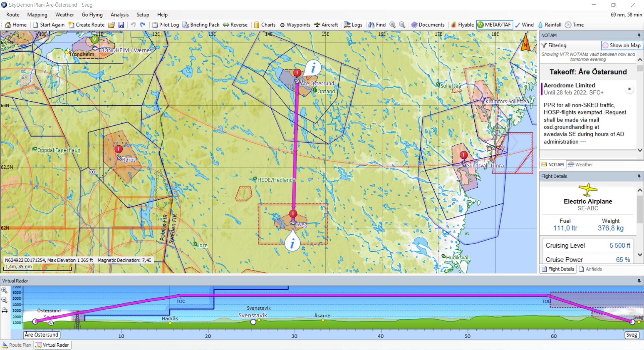Click the TOD marker on the profile

546,301
